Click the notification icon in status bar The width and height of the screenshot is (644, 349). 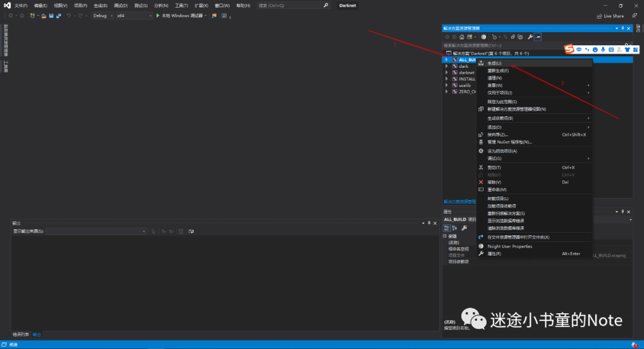(634, 345)
